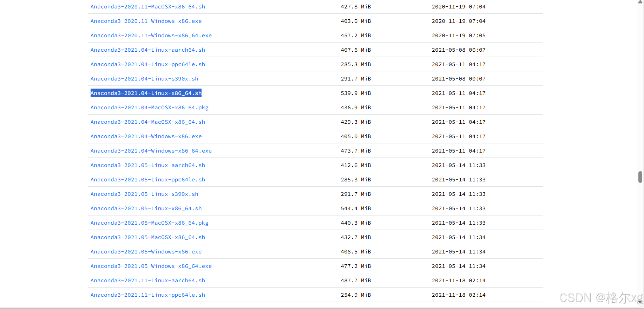
Task: Select Anaconda3-2021.04-Linux-s390x.sh link
Action: 144,79
